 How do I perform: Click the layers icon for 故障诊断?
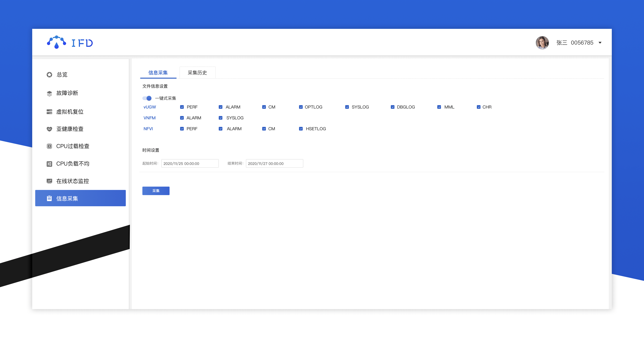pyautogui.click(x=49, y=93)
